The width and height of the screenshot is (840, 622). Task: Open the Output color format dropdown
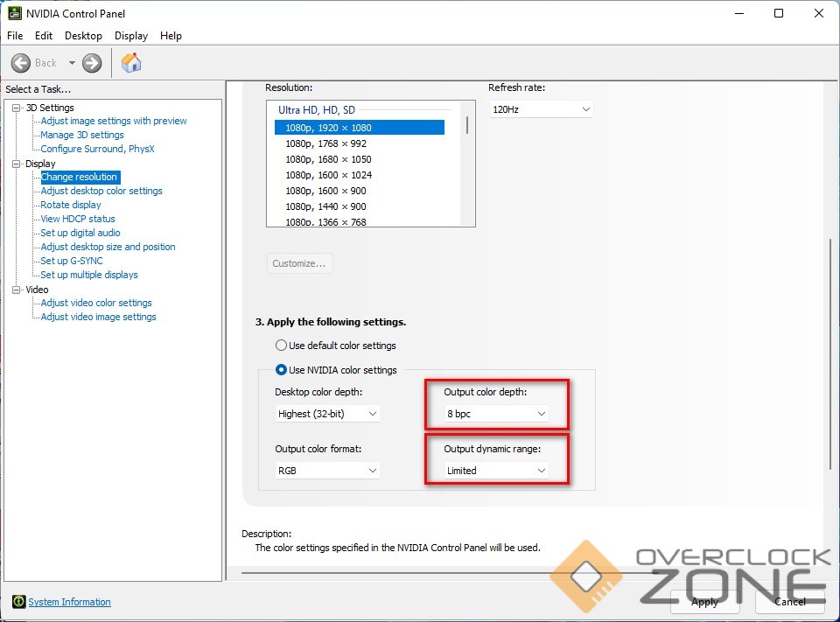(327, 471)
